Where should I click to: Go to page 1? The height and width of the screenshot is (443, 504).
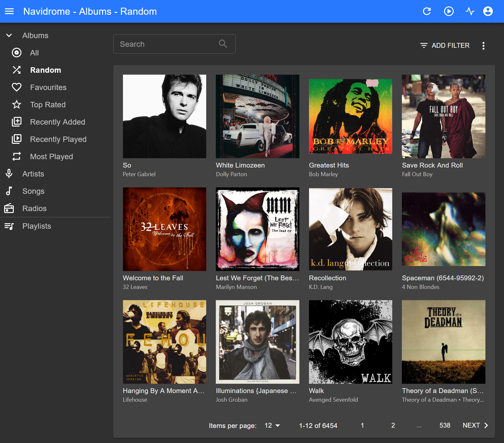tap(362, 425)
